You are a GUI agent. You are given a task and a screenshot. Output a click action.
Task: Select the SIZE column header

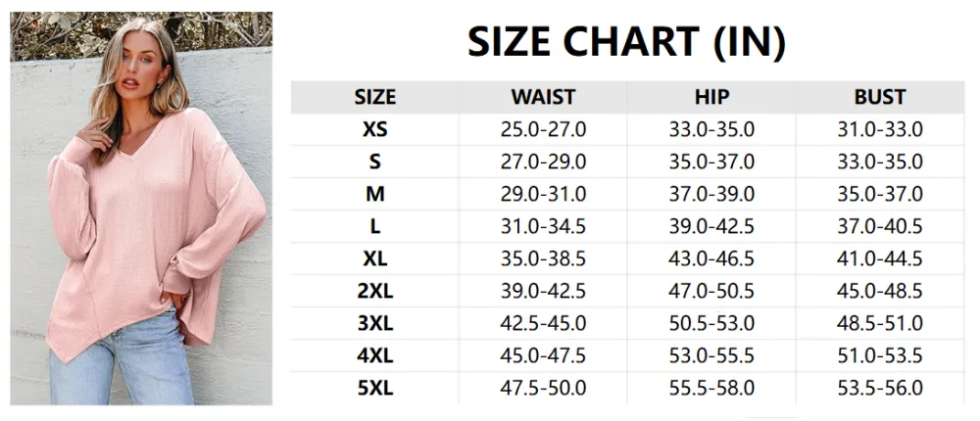[x=375, y=97]
